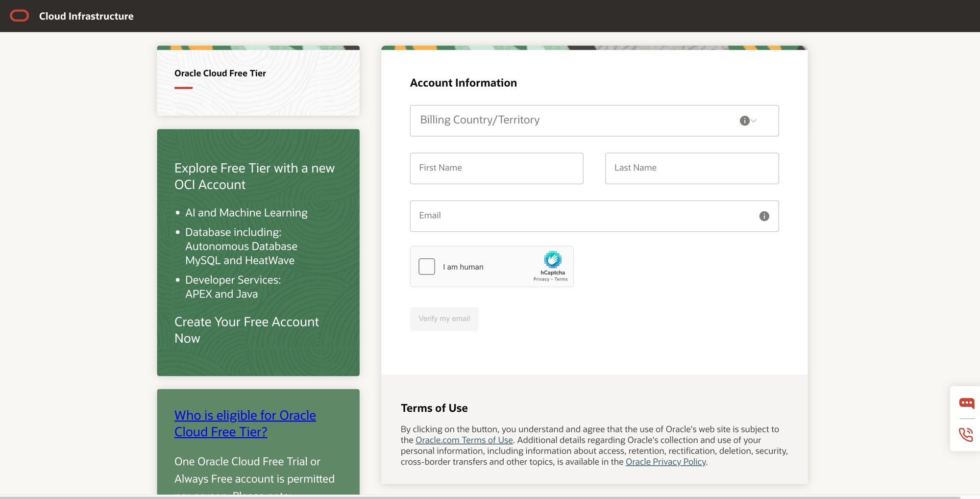Click the AI and Machine Learning bullet
The height and width of the screenshot is (499, 980).
click(x=246, y=213)
